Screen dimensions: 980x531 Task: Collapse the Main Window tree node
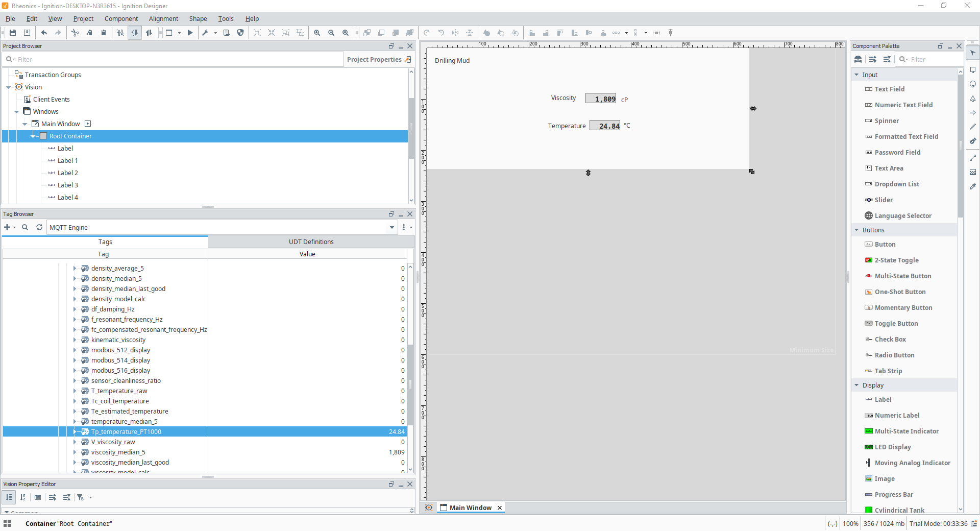(25, 124)
